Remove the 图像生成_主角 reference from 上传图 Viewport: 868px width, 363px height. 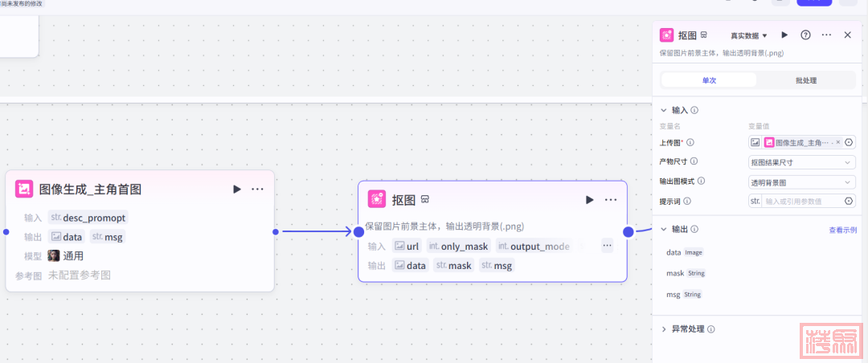pyautogui.click(x=837, y=142)
